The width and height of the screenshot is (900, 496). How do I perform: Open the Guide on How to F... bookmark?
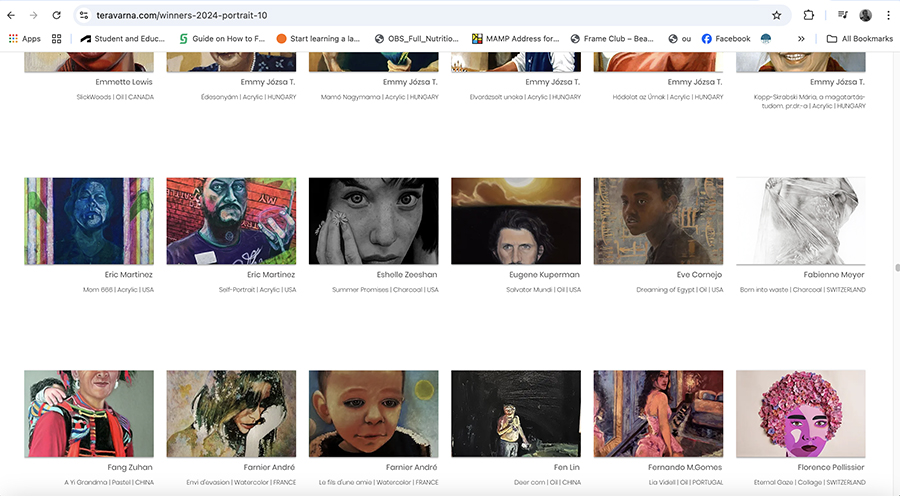[x=222, y=38]
